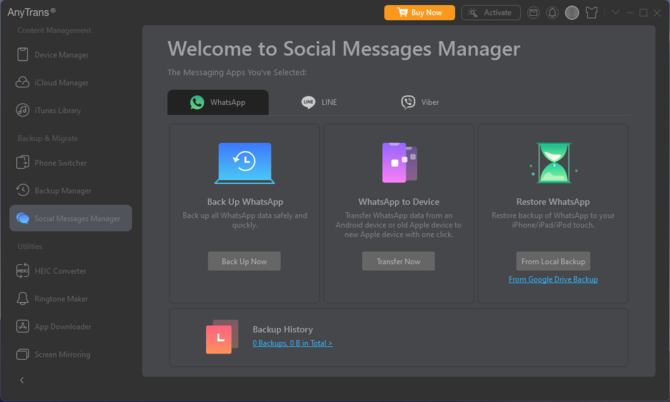Click the From Local Backup button
Image resolution: width=670 pixels, height=402 pixels.
(553, 261)
